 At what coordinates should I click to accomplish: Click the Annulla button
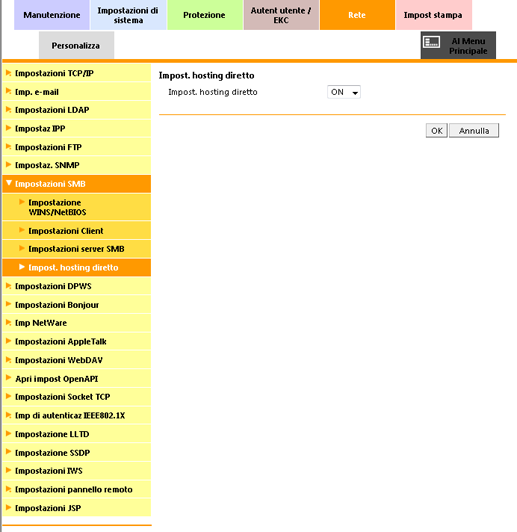pos(474,131)
